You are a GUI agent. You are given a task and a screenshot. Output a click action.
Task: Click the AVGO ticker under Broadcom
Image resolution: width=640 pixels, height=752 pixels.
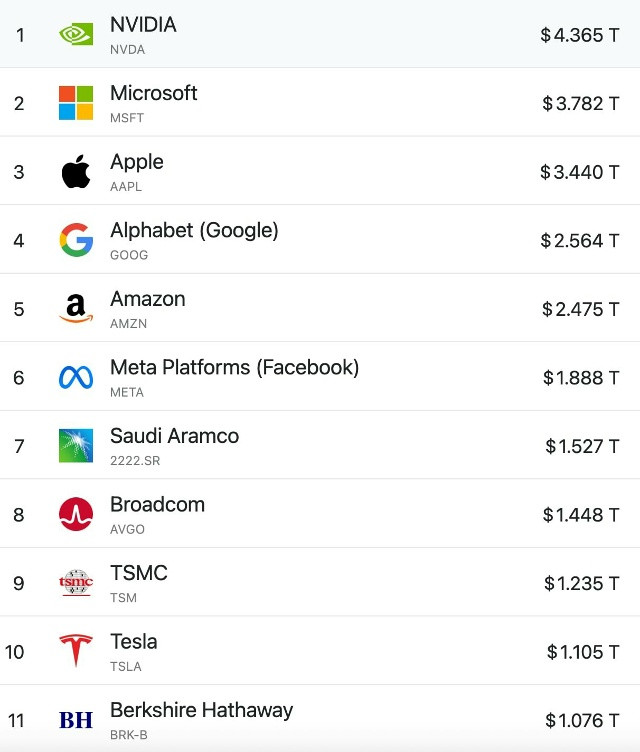click(127, 529)
